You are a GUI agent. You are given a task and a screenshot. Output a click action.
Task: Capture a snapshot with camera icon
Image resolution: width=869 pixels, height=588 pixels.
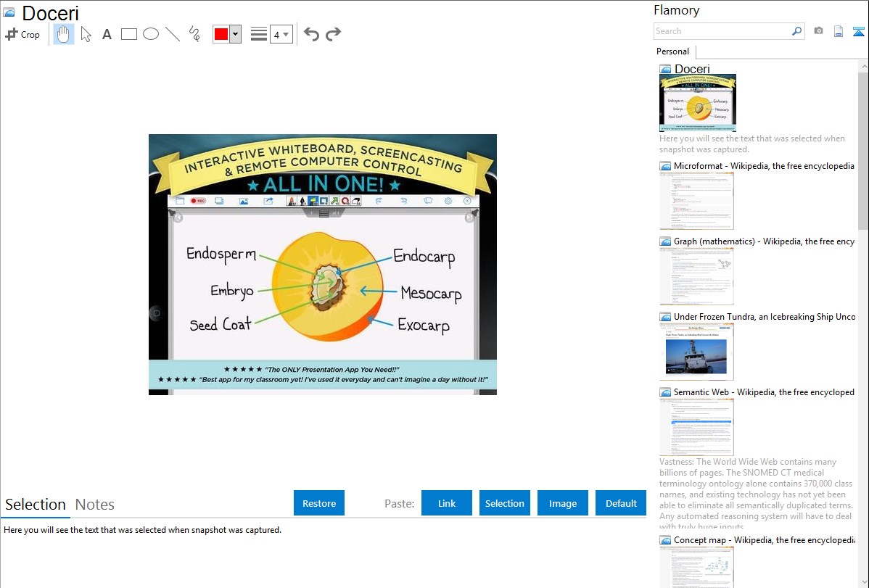tap(818, 31)
